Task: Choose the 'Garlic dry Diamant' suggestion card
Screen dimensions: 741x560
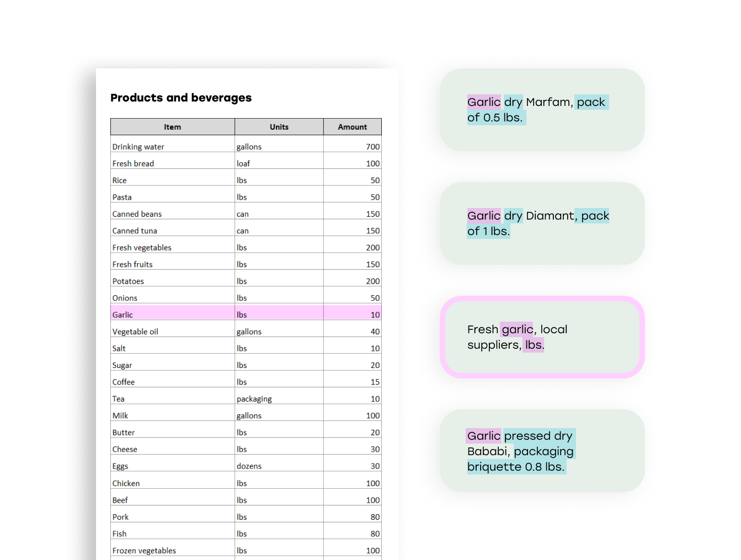Action: [542, 223]
